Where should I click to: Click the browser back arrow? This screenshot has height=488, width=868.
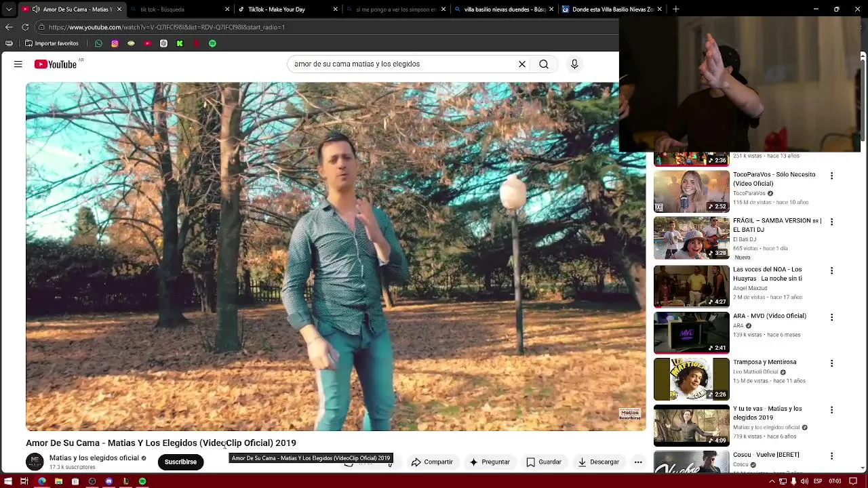(x=9, y=27)
